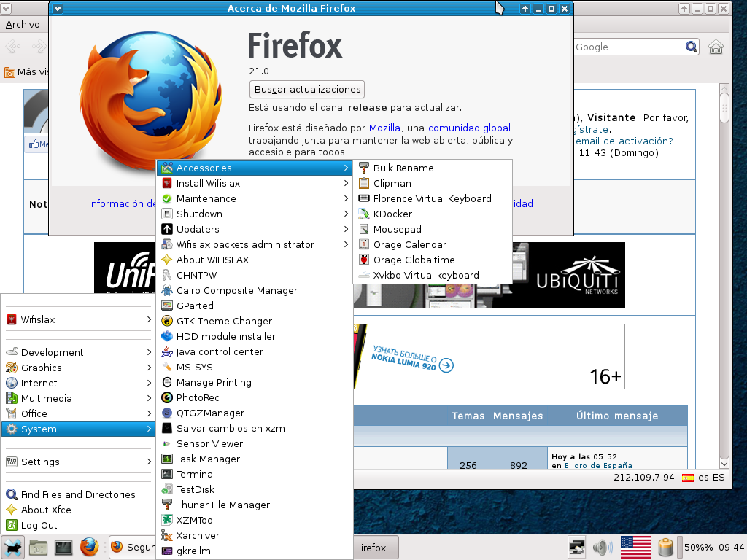Open Bulk Rename from Accessories submenu

pyautogui.click(x=433, y=168)
